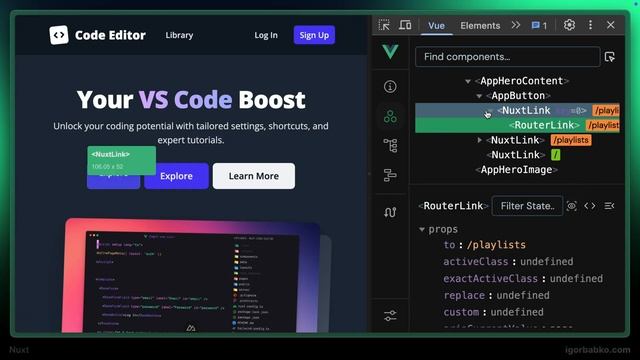
Task: Click the Code Editor logo icon
Action: coord(59,35)
